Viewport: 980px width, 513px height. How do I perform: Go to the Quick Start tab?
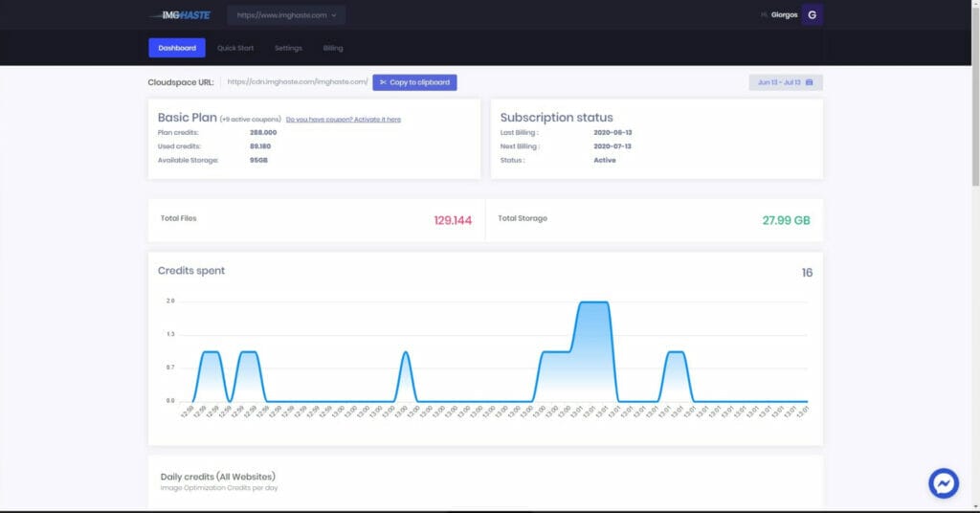point(235,48)
